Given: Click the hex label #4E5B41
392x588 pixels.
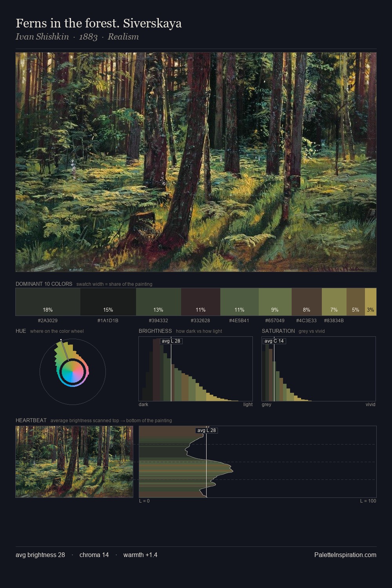Looking at the screenshot, I should [x=239, y=321].
